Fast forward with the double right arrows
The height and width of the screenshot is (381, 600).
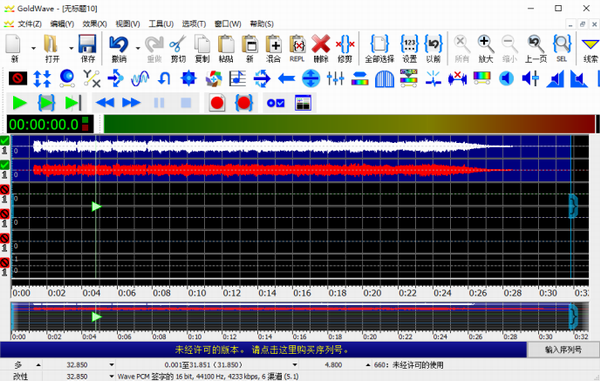(x=131, y=103)
